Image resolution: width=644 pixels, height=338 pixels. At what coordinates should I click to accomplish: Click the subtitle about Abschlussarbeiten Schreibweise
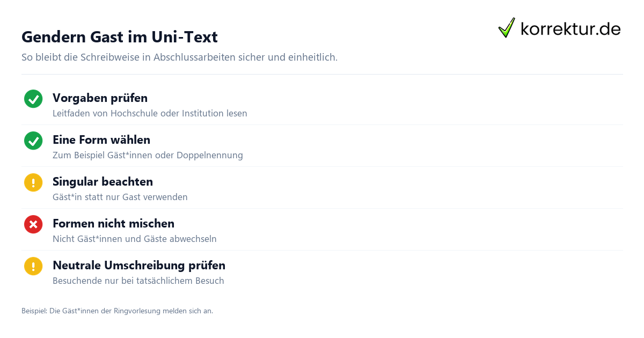pyautogui.click(x=180, y=57)
